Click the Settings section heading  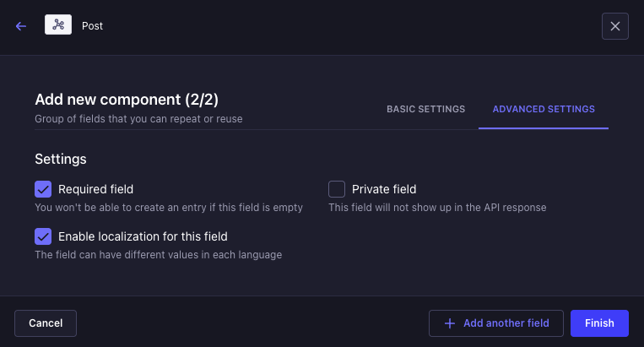coord(61,158)
